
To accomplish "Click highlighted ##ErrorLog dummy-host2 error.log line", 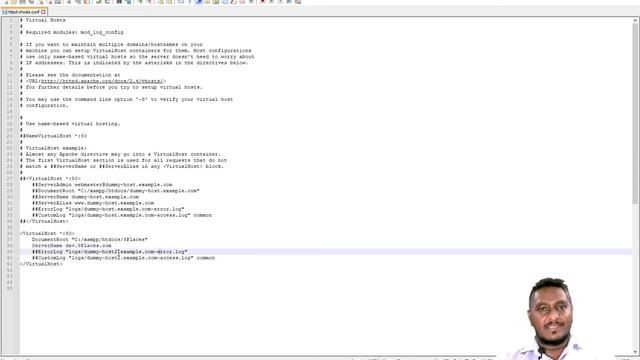I will [110, 252].
